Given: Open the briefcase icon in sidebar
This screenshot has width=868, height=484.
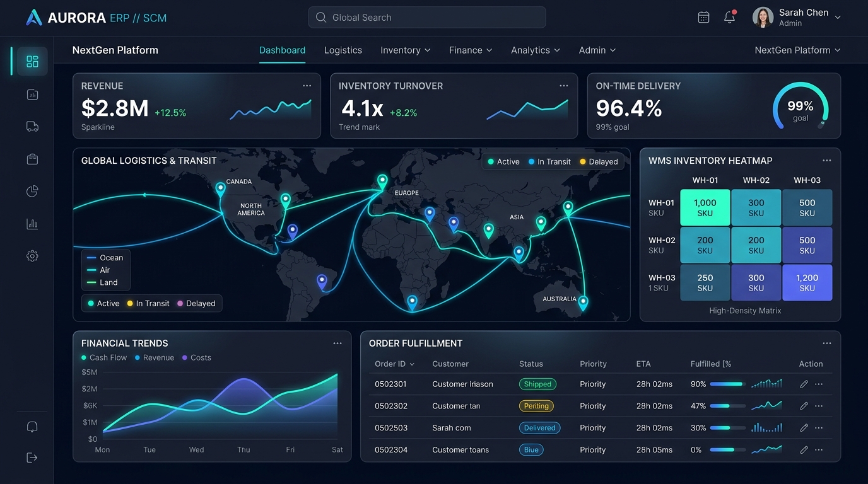Looking at the screenshot, I should point(32,159).
